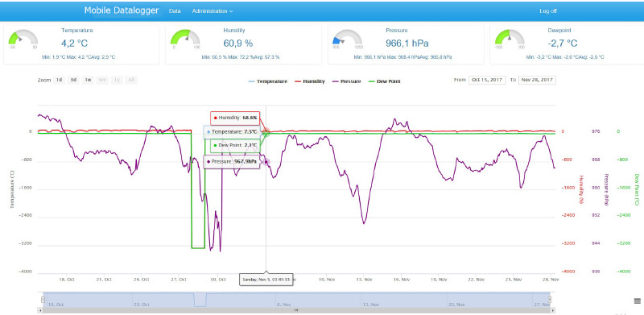644x315 pixels.
Task: Click the Humidity gauge icon
Action: (x=185, y=38)
